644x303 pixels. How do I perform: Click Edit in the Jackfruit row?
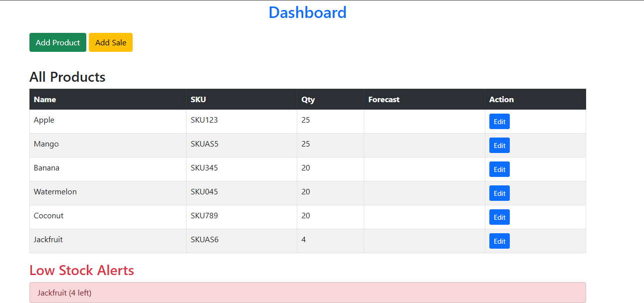pos(499,241)
